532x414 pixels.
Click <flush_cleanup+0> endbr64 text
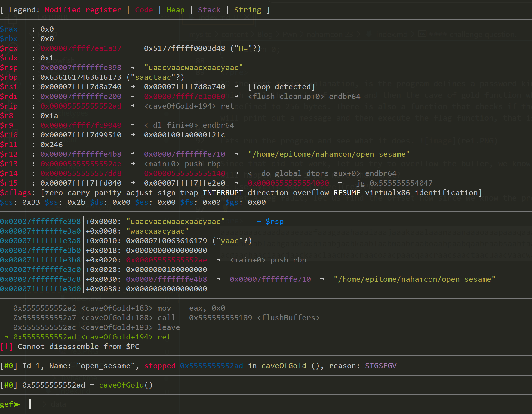point(304,97)
